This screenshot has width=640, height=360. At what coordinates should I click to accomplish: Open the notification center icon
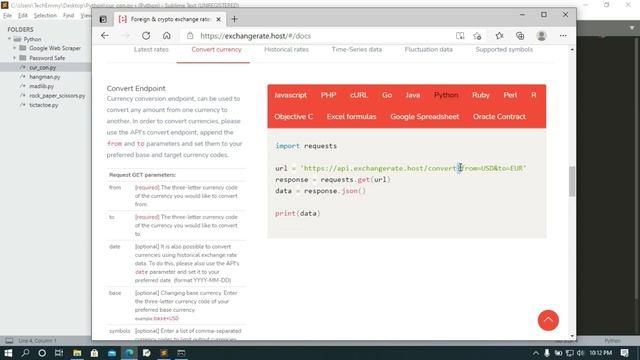click(x=624, y=353)
